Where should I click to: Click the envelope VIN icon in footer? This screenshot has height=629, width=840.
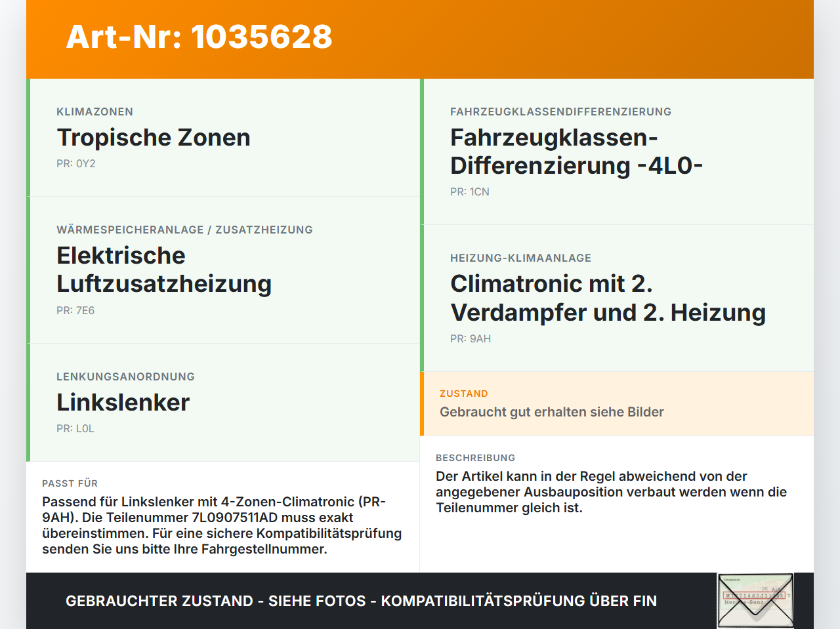pyautogui.click(x=756, y=601)
